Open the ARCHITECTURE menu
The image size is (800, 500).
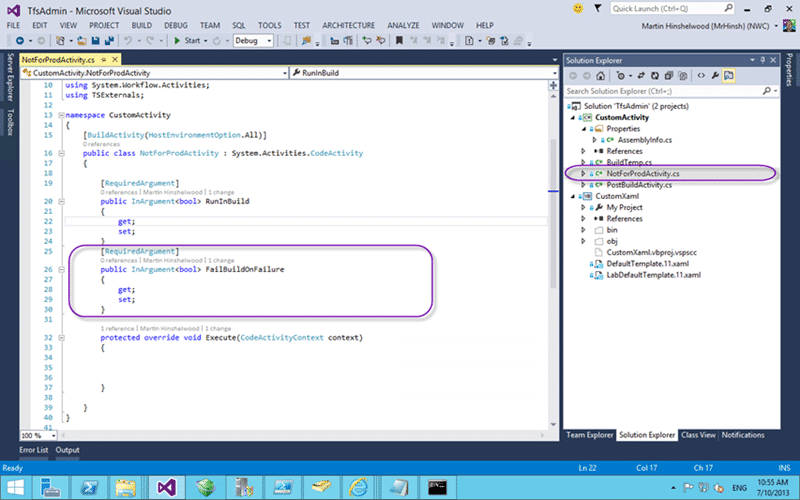(x=348, y=25)
